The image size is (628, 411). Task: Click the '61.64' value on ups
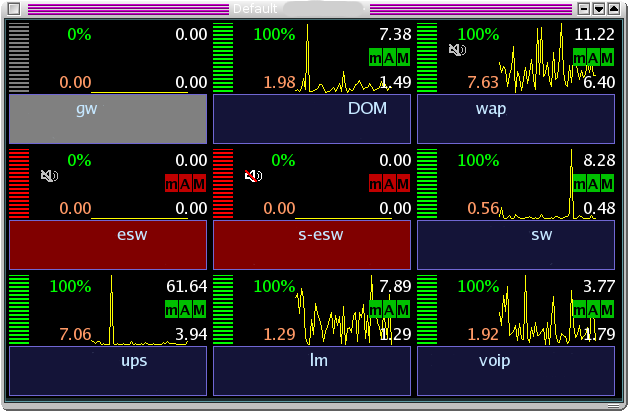(187, 286)
